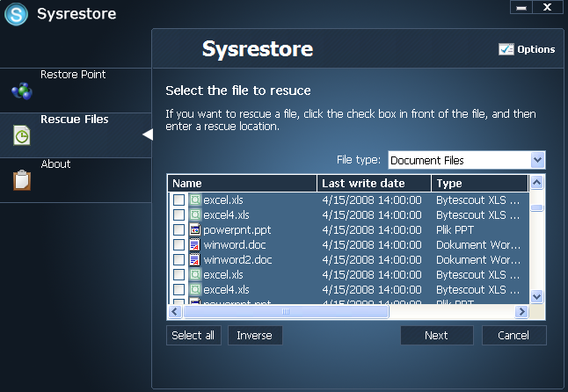The width and height of the screenshot is (568, 392).
Task: Sort by the Last write date column header
Action: 374,183
